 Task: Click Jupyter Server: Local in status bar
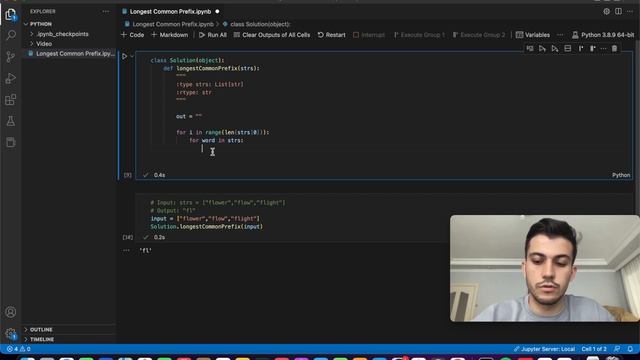(544, 349)
